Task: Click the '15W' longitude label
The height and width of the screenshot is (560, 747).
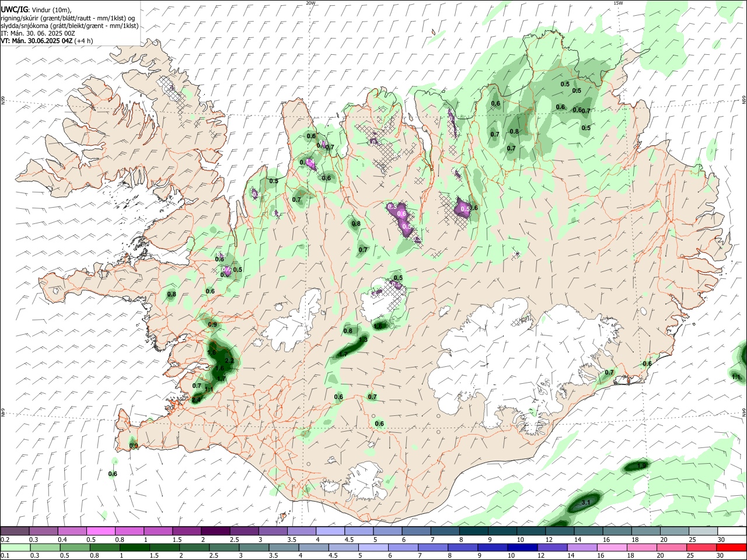Action: point(618,3)
